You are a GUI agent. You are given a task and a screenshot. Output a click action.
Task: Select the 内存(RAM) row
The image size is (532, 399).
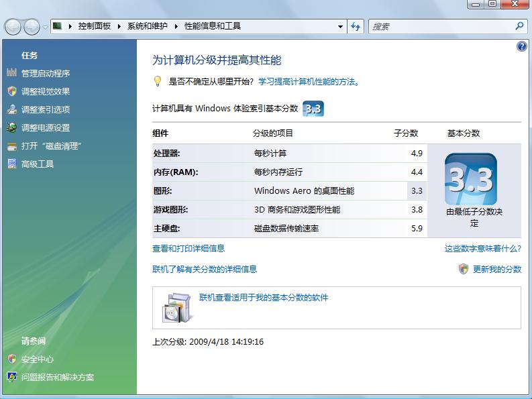click(289, 172)
